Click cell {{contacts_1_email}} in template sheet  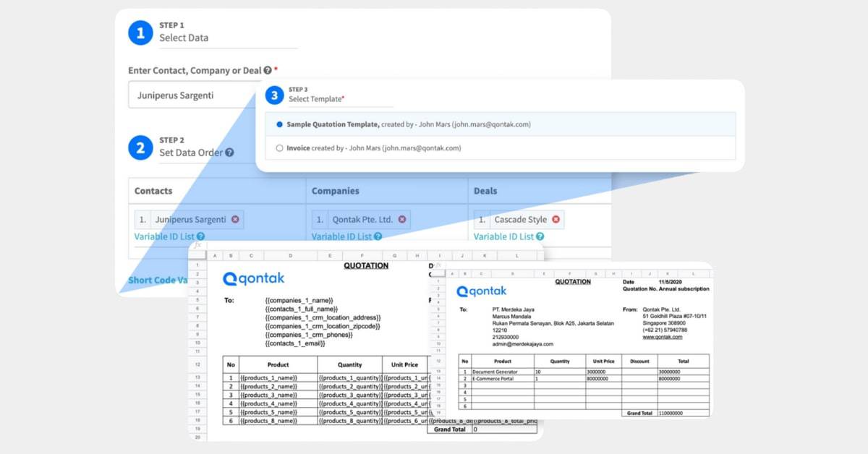click(295, 343)
